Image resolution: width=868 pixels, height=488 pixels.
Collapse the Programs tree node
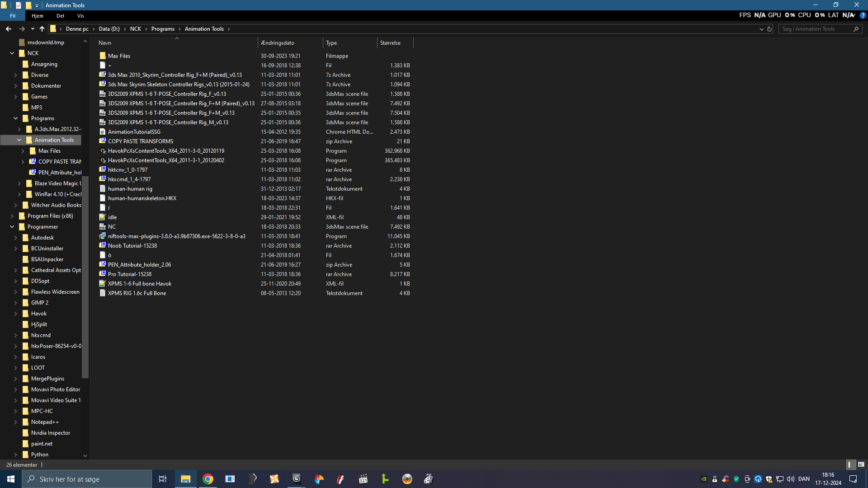point(16,118)
